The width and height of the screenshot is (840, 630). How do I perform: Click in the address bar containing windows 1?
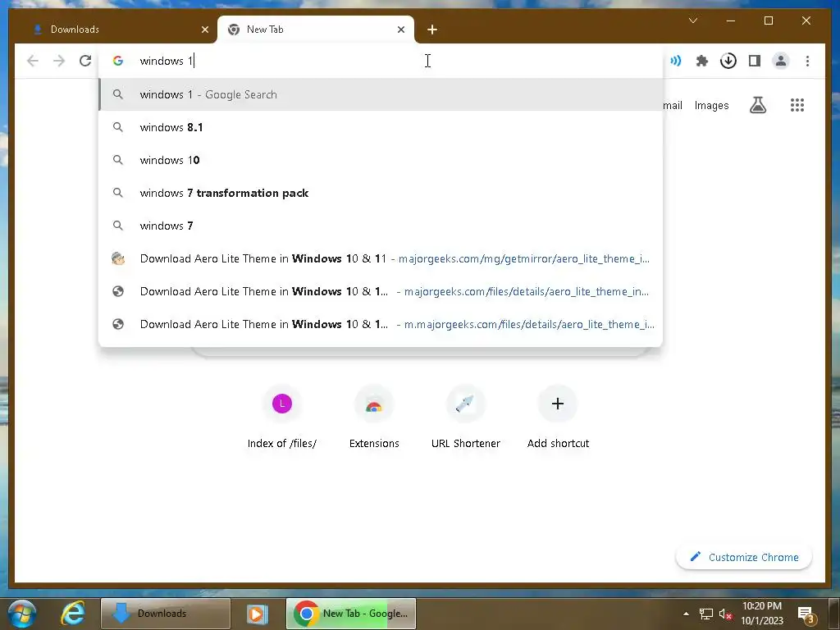pyautogui.click(x=381, y=61)
